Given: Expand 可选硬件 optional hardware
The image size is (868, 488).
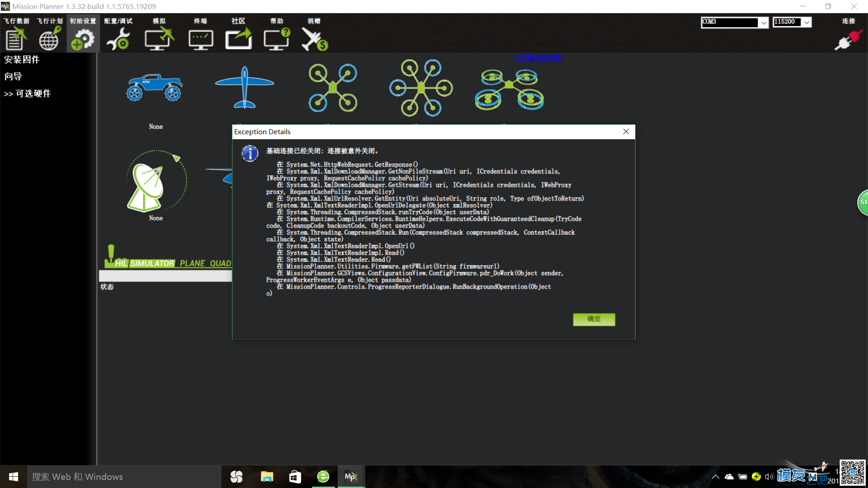Looking at the screenshot, I should click(28, 94).
